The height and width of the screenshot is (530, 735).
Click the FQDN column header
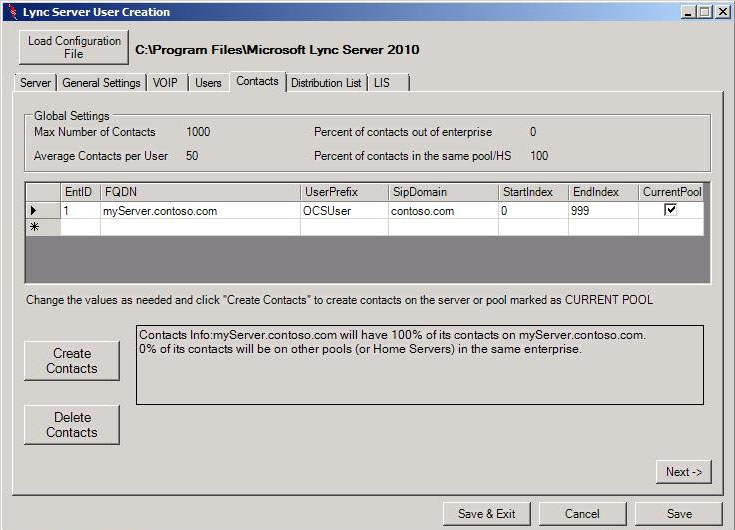pyautogui.click(x=200, y=192)
